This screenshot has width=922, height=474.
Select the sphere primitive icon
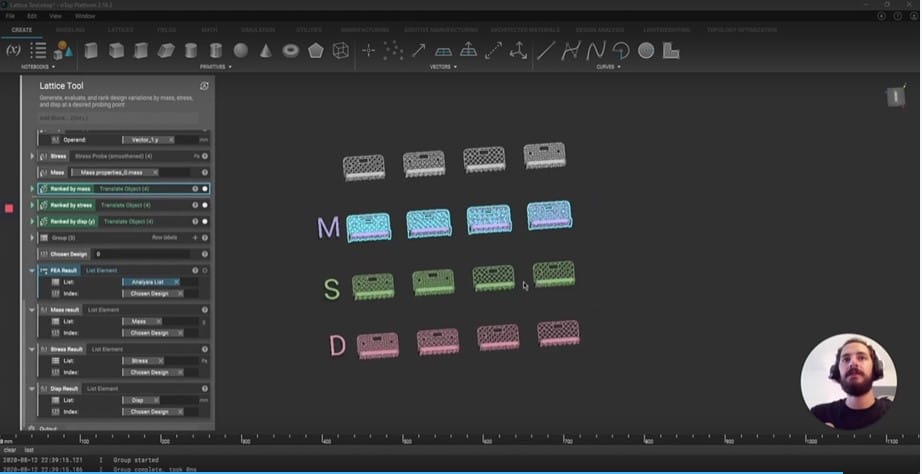[240, 51]
